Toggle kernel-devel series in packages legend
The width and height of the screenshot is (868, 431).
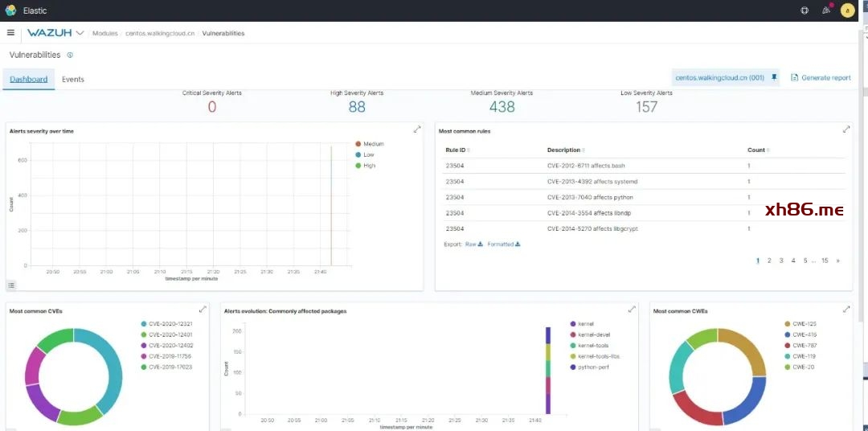click(592, 335)
